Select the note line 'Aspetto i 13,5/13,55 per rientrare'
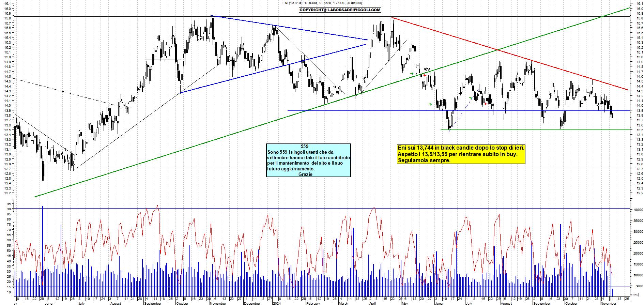 (457, 154)
